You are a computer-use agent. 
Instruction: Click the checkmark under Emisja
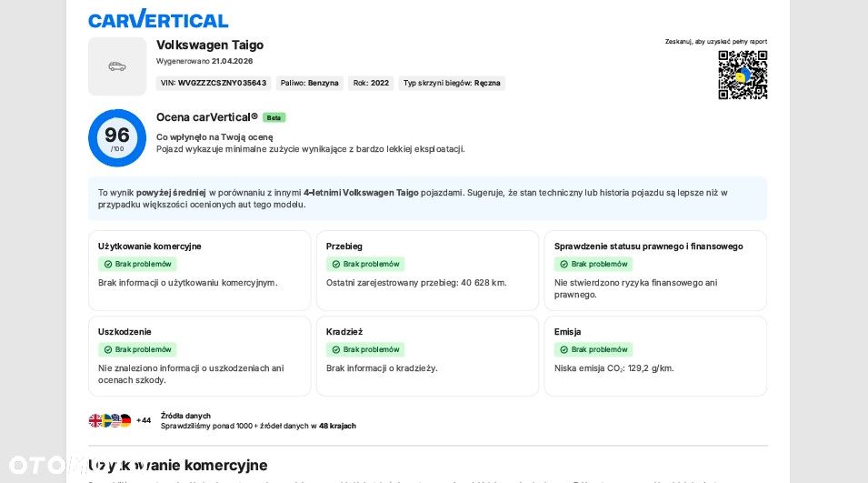[x=564, y=349]
